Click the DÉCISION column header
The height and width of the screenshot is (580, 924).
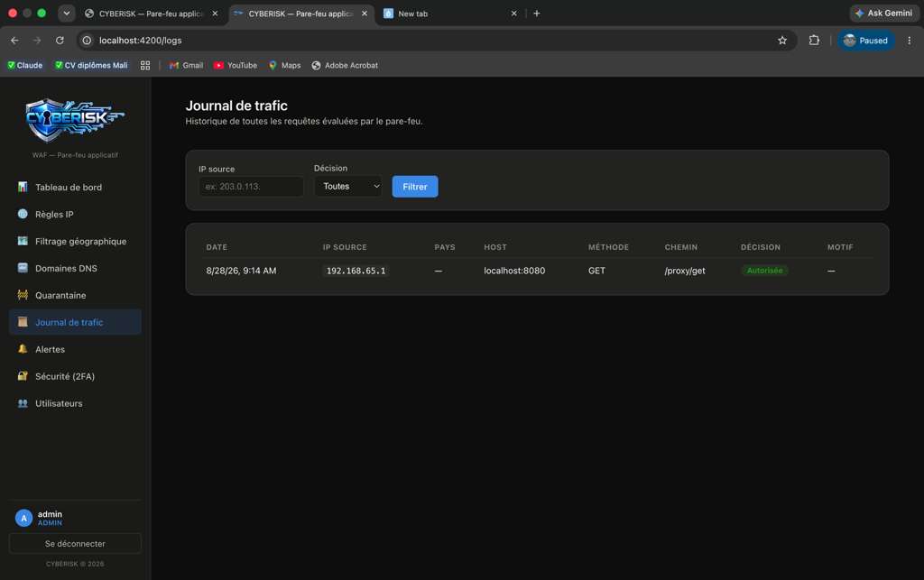pos(760,247)
